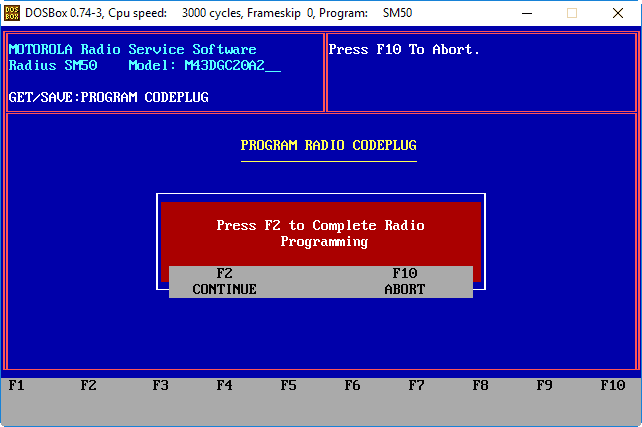
Task: Click the DOSBox icon in title bar
Action: pos(12,13)
